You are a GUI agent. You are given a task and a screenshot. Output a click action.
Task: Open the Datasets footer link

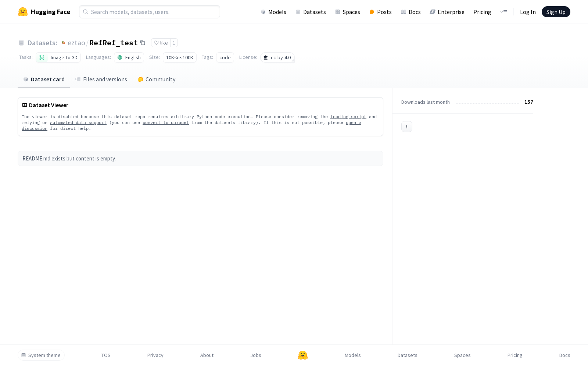pos(408,355)
